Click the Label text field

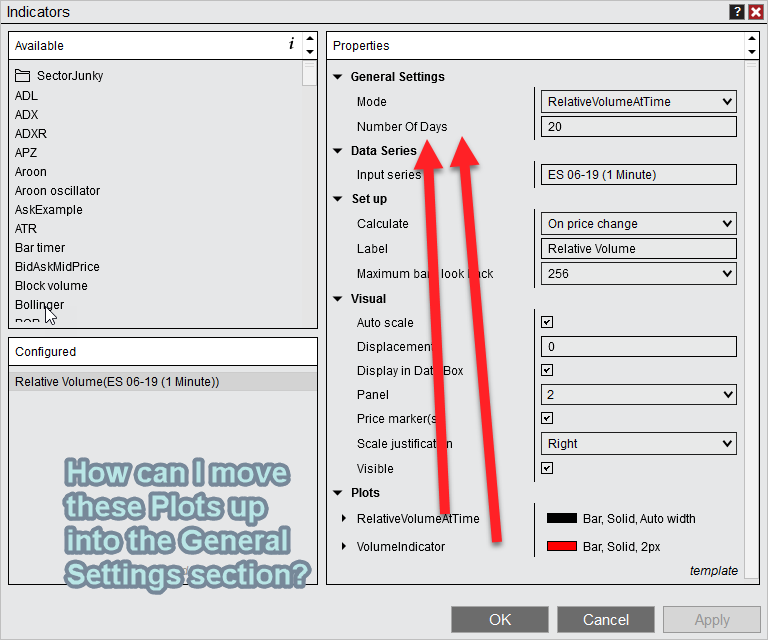[x=639, y=249]
